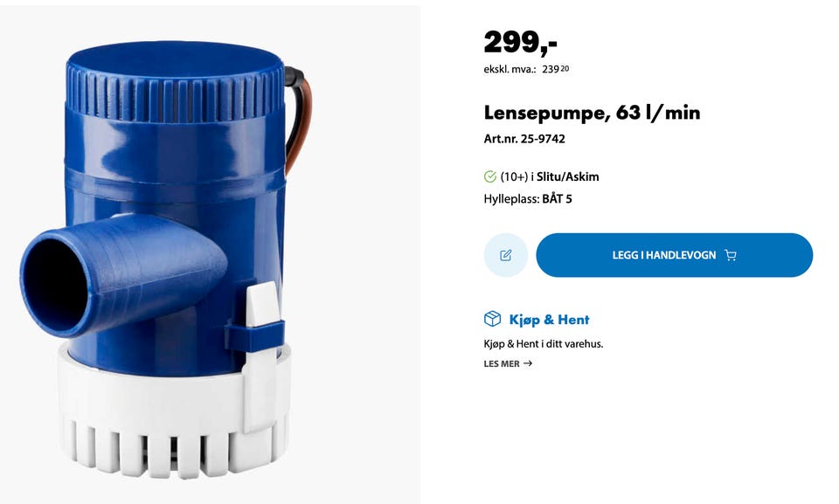The height and width of the screenshot is (504, 839).
Task: Click the shopping cart icon
Action: click(x=731, y=255)
